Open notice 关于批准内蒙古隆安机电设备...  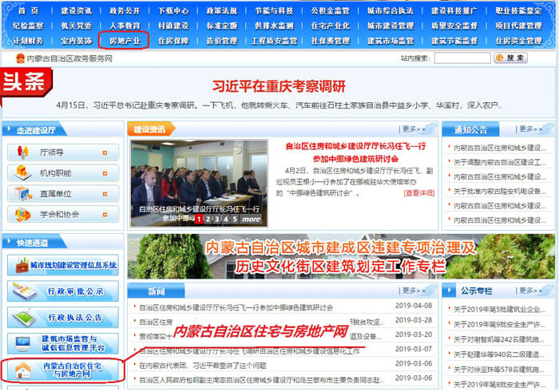click(499, 192)
